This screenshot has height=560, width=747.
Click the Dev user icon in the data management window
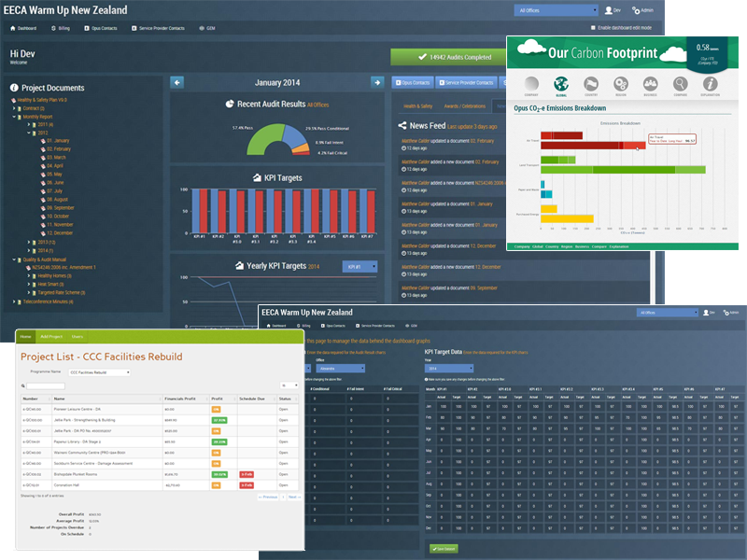pyautogui.click(x=706, y=313)
